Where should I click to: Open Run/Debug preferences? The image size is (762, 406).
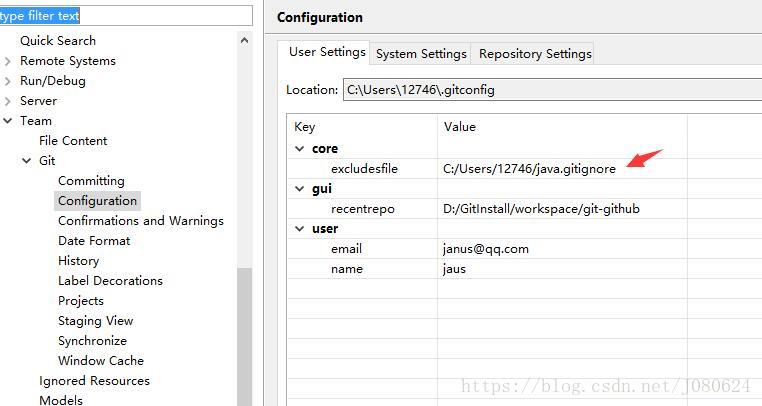point(52,81)
